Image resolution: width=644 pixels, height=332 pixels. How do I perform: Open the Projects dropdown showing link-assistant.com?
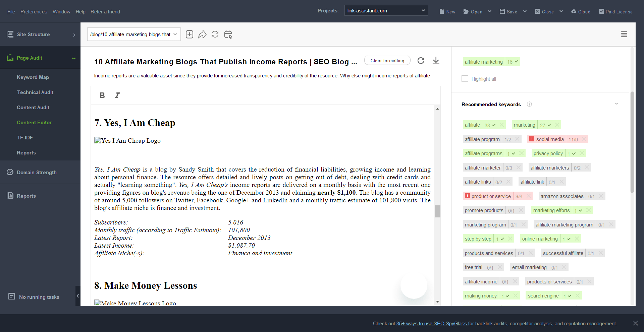386,10
